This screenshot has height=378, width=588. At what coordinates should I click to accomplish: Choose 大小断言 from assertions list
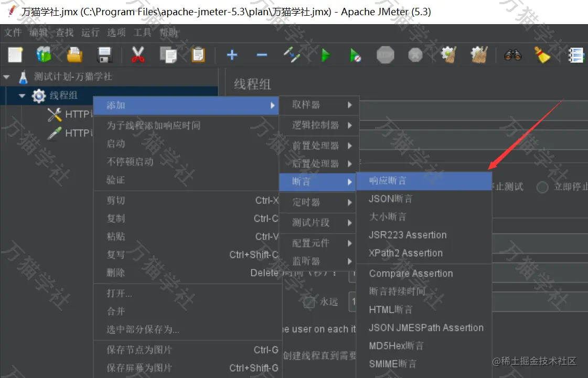(424, 217)
